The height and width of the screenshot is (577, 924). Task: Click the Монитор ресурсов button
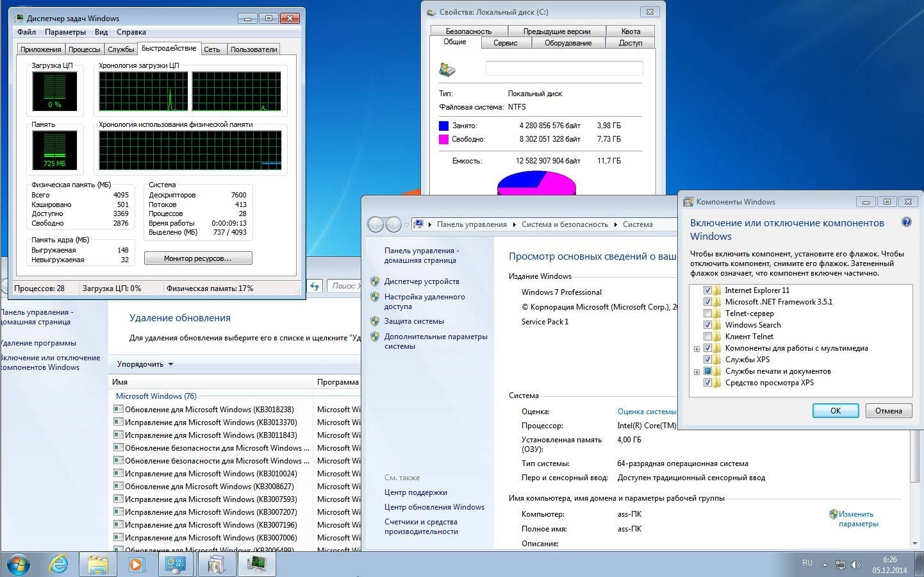(198, 258)
